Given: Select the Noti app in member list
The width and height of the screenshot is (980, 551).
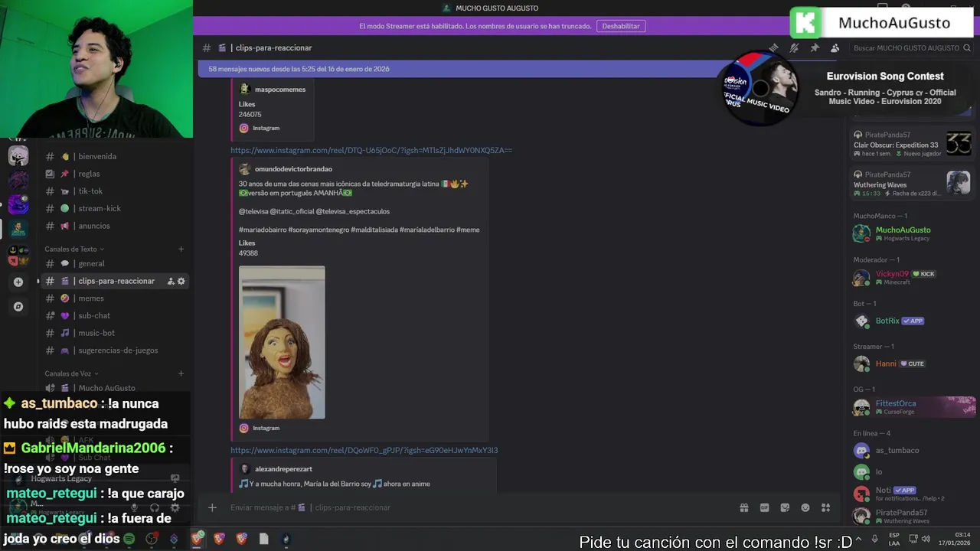Looking at the screenshot, I should [912, 494].
